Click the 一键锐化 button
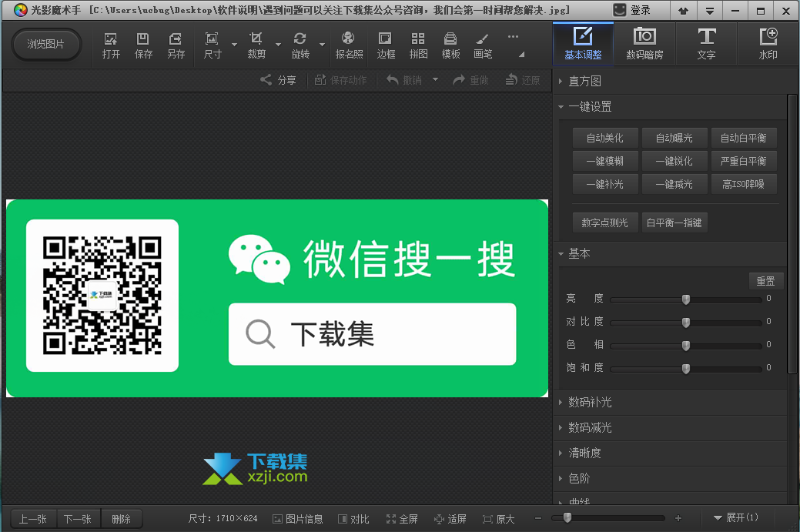The height and width of the screenshot is (532, 800). pos(674,161)
